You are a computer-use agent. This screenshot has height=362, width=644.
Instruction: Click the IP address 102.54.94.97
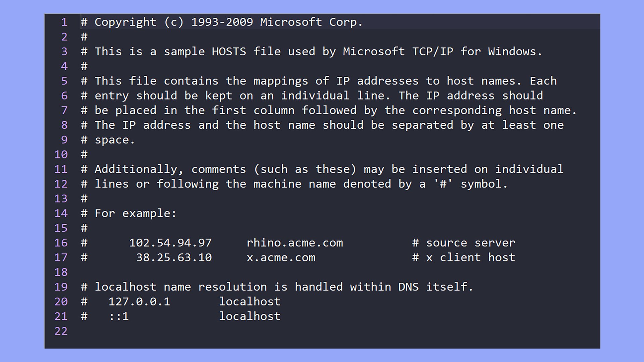170,243
